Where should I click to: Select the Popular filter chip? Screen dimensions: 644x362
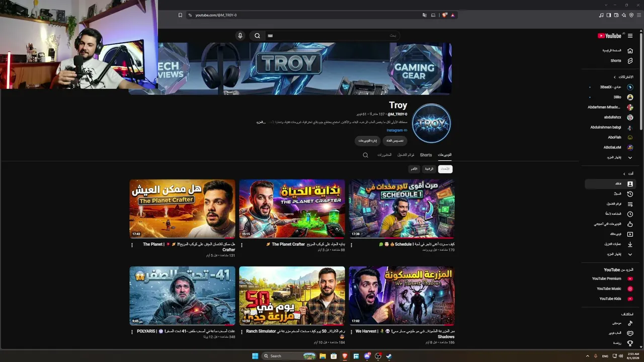pyautogui.click(x=429, y=169)
